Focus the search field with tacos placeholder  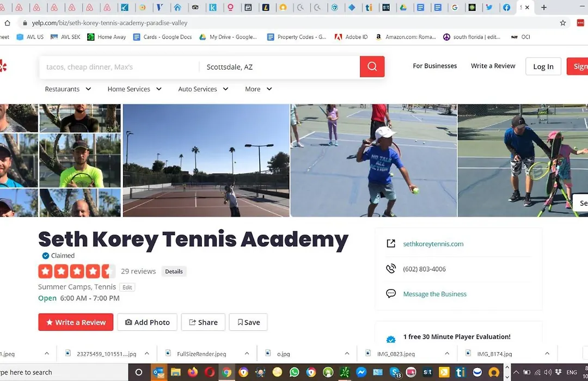click(119, 67)
